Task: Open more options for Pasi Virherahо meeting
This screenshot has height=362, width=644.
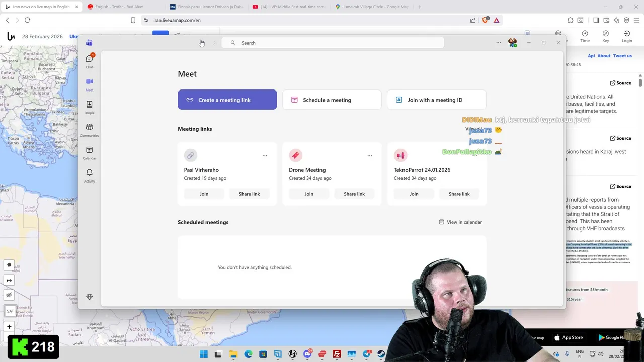Action: click(265, 155)
